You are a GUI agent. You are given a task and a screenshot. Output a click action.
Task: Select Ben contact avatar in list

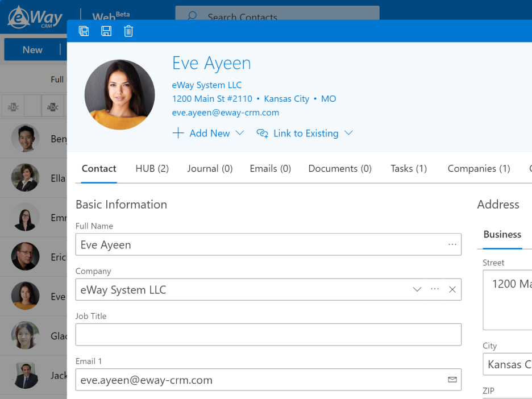click(x=25, y=138)
